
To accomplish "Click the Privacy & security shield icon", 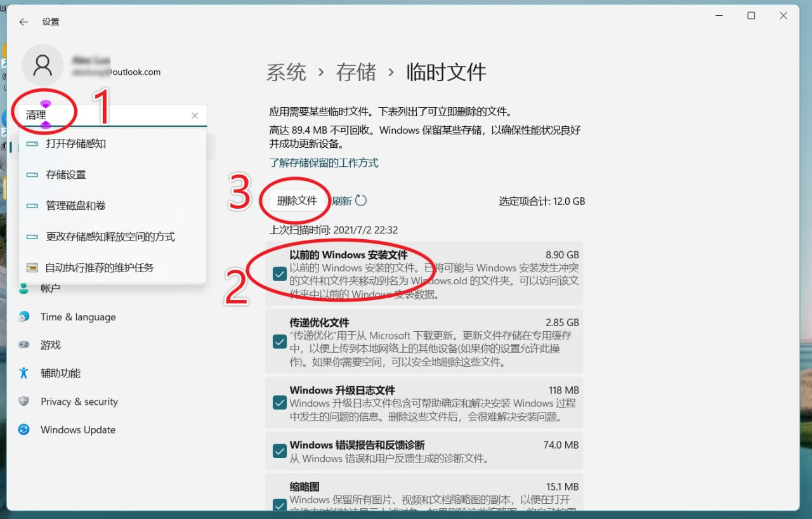I will coord(24,401).
